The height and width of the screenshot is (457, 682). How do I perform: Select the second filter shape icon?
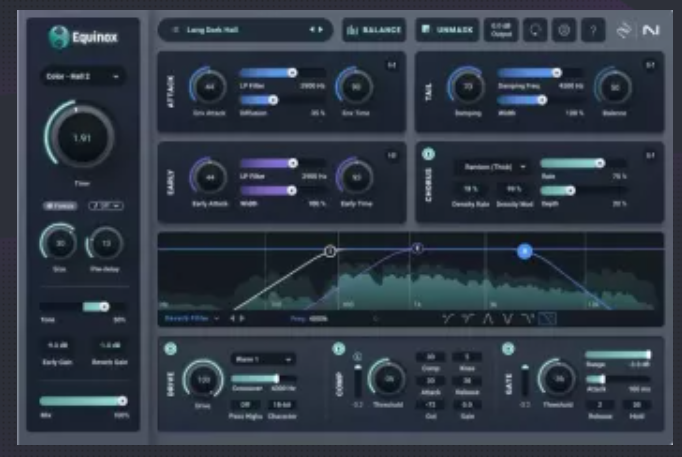click(468, 319)
